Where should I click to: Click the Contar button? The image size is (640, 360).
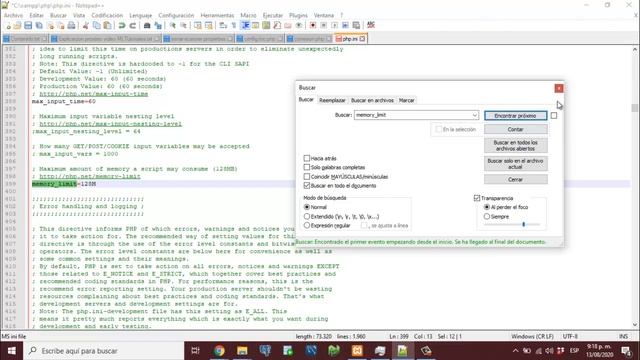coord(516,129)
